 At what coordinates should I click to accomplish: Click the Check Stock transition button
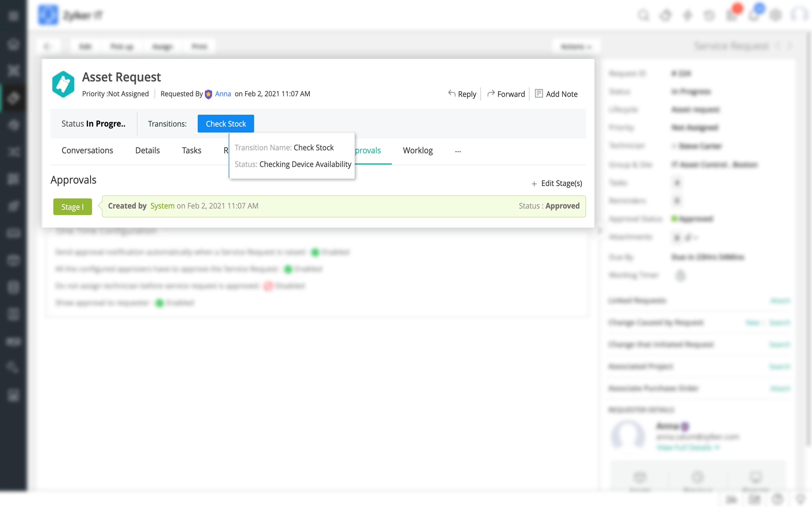pyautogui.click(x=226, y=124)
